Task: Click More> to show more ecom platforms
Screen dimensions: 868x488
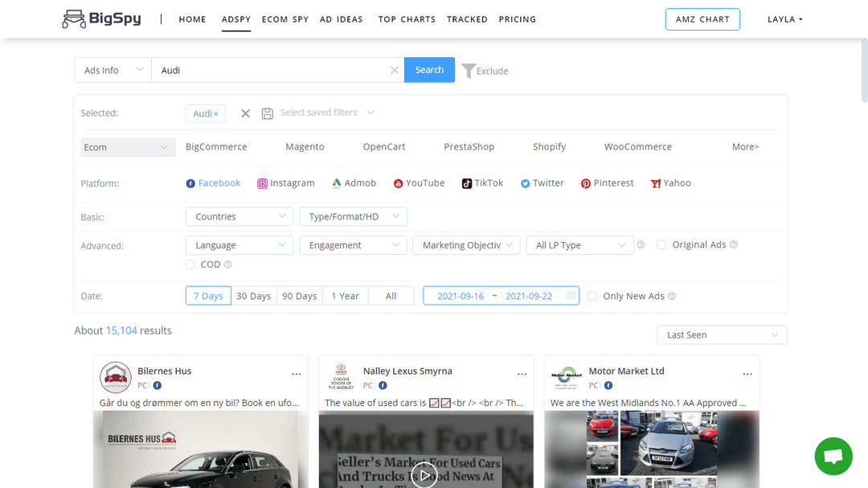Action: point(745,147)
